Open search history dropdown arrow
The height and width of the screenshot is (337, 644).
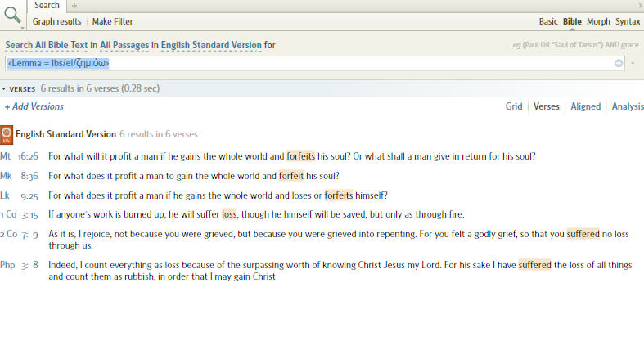(633, 63)
